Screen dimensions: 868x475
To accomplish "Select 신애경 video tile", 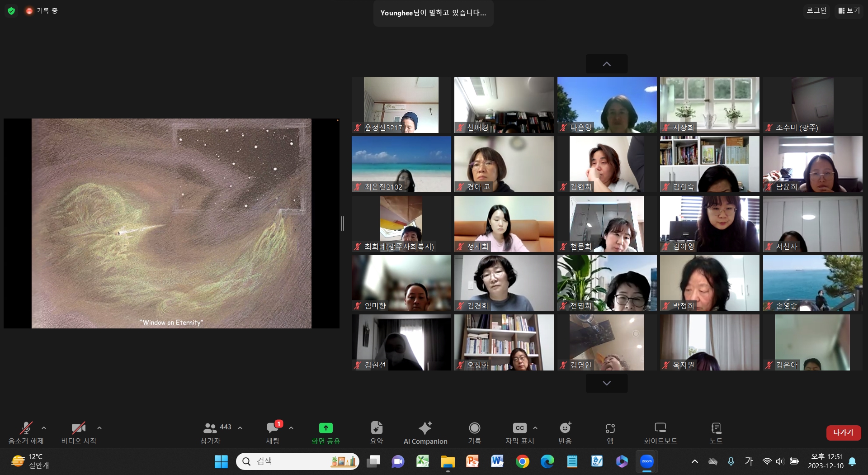I will click(x=504, y=105).
